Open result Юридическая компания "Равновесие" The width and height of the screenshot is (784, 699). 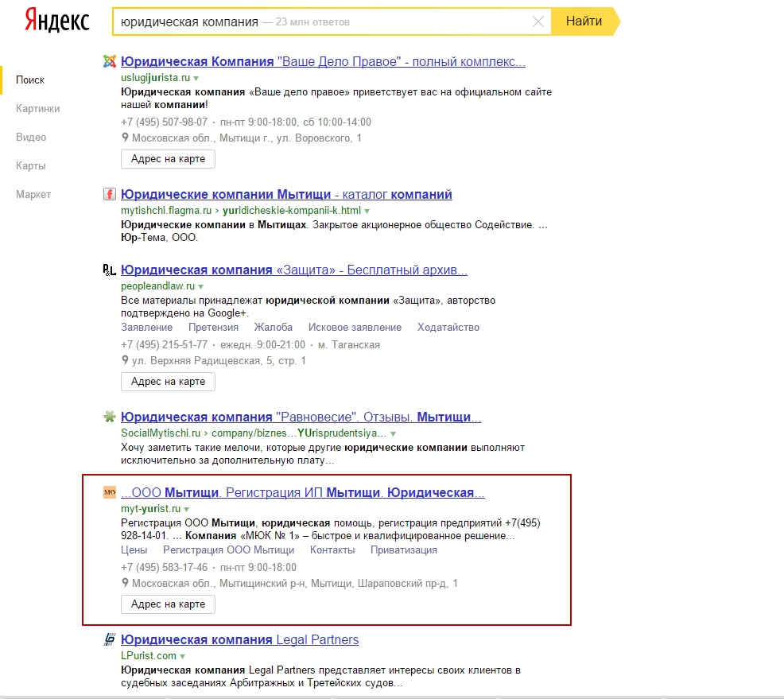pyautogui.click(x=301, y=417)
